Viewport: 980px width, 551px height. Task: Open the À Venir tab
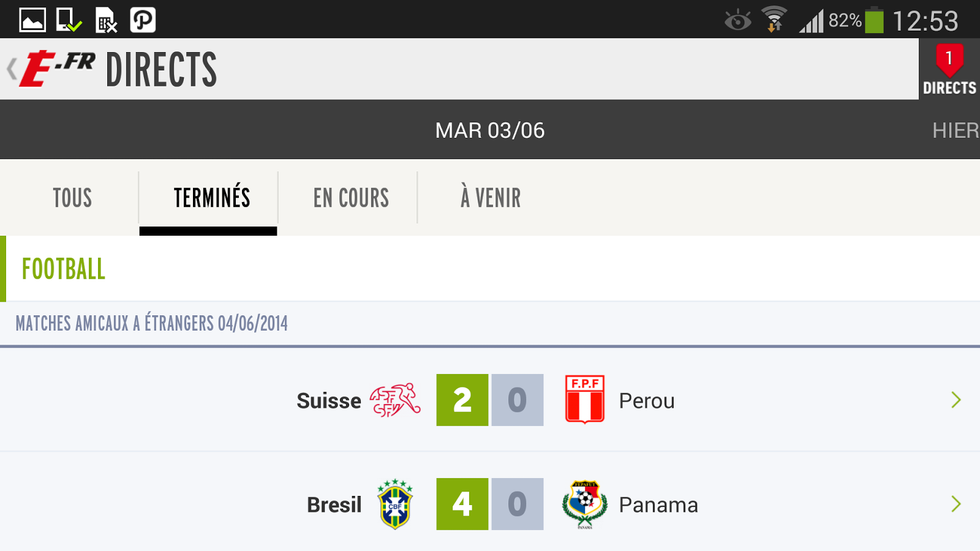tap(491, 198)
